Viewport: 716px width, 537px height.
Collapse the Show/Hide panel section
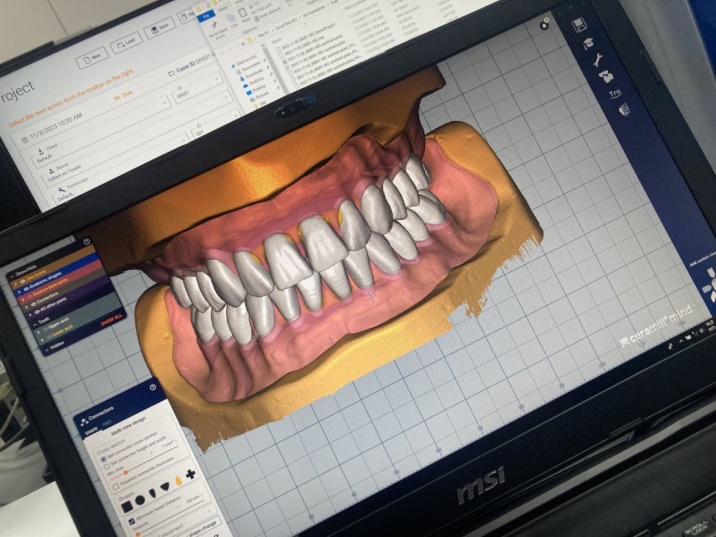[12, 277]
